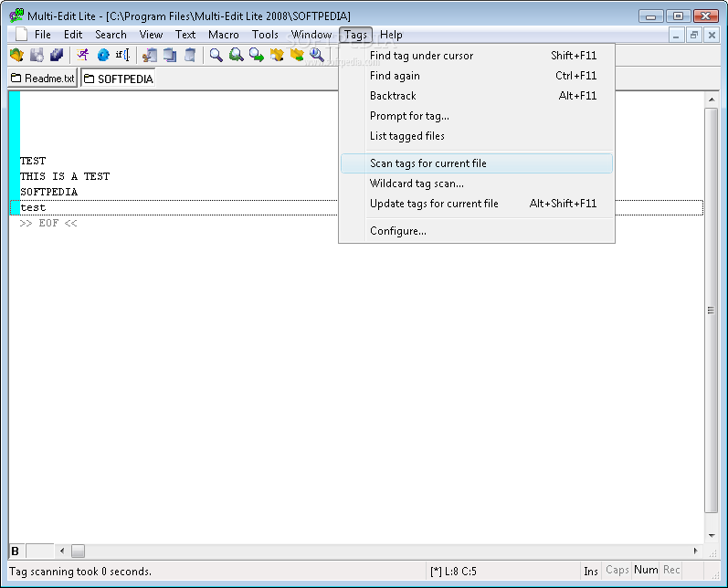
Task: Open the File menu
Action: pyautogui.click(x=43, y=35)
